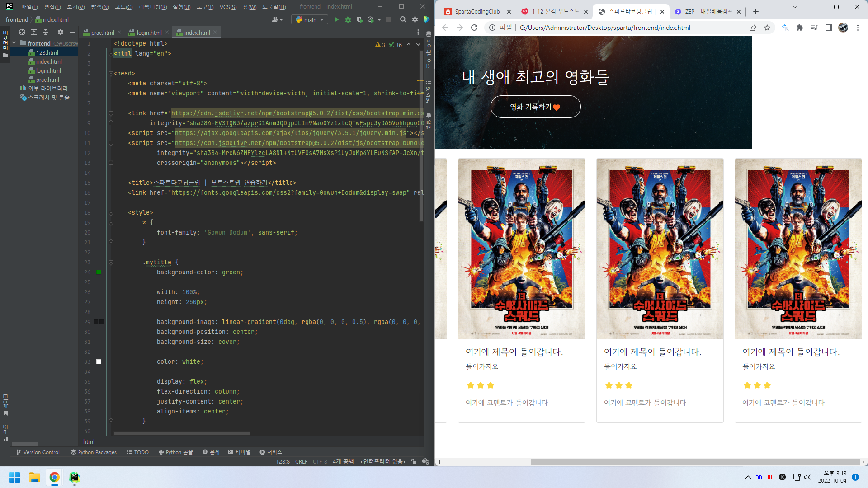
Task: Open Chrome profile avatar
Action: [843, 28]
